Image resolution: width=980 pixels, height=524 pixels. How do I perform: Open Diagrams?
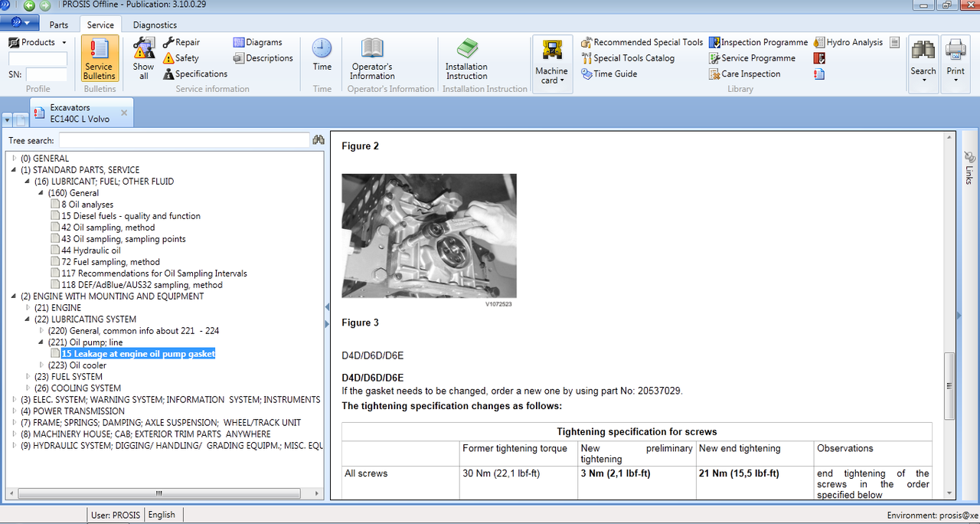click(x=258, y=42)
